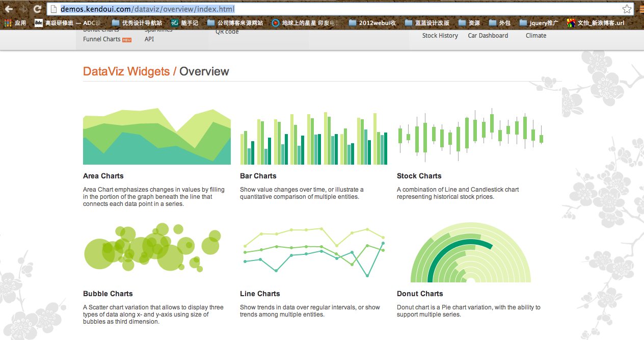This screenshot has width=644, height=340.
Task: Open the 应用 apps shortcut
Action: click(x=15, y=23)
